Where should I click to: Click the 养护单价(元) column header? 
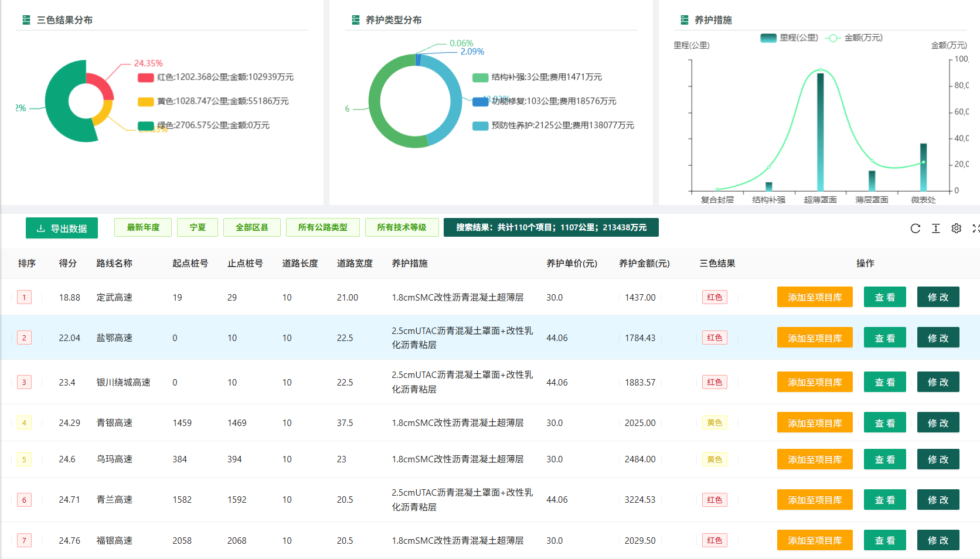click(x=572, y=264)
